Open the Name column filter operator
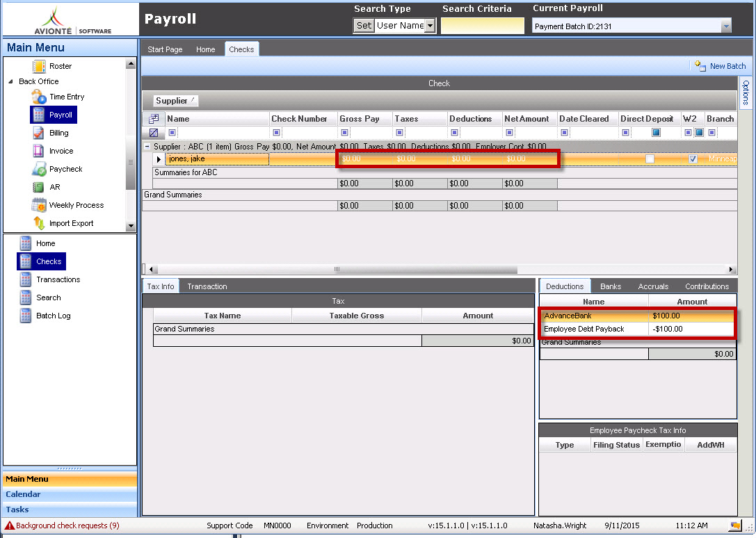This screenshot has width=756, height=538. (x=172, y=133)
